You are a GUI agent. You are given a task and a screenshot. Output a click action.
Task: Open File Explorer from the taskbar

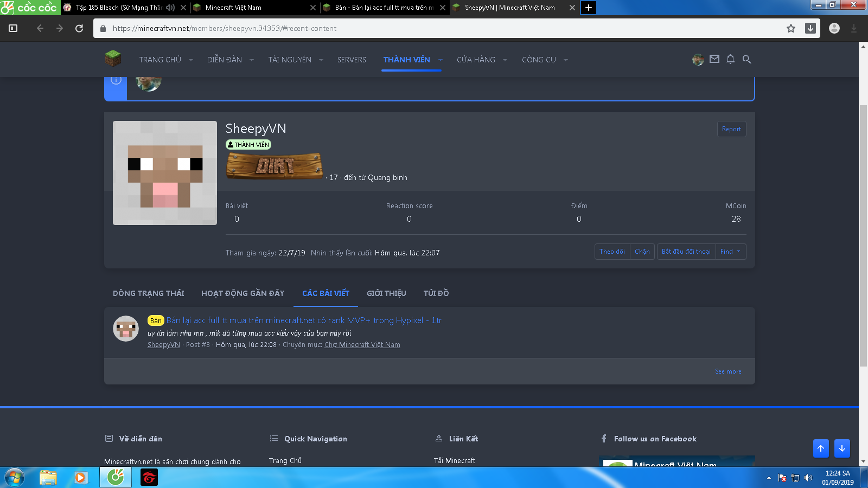(x=48, y=478)
